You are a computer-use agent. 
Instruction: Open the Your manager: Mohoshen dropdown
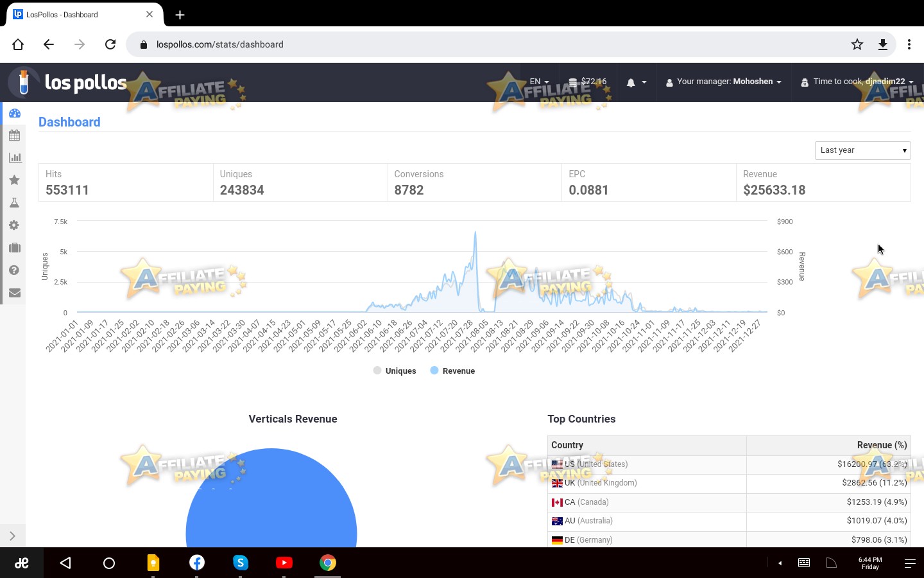[724, 82]
